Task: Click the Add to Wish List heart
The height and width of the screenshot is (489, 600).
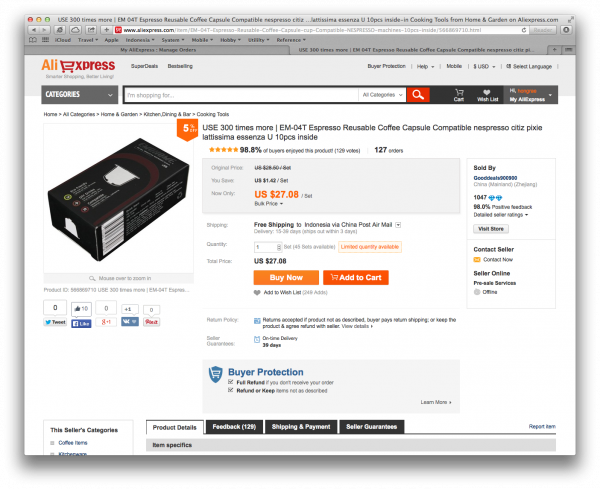Action: (257, 292)
